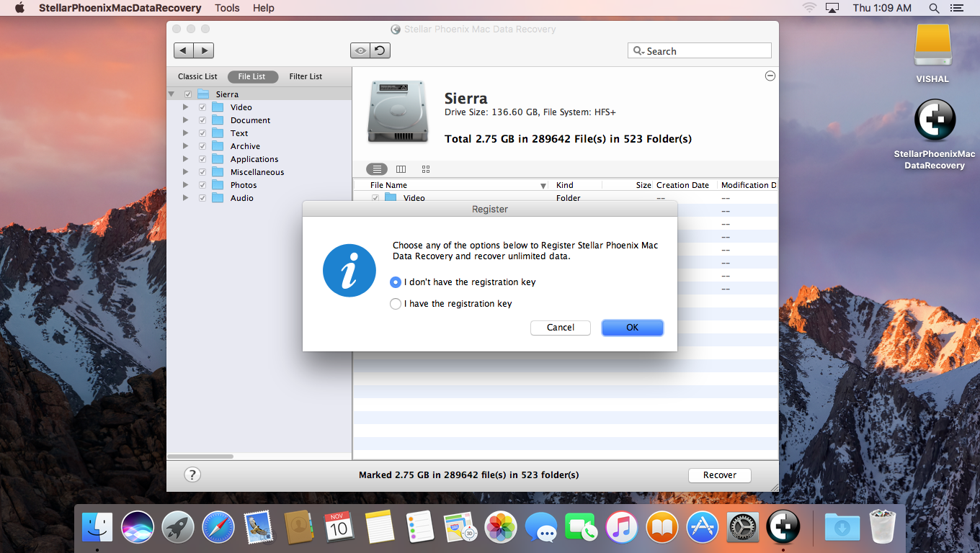
Task: Expand the Video folder in tree
Action: (185, 107)
